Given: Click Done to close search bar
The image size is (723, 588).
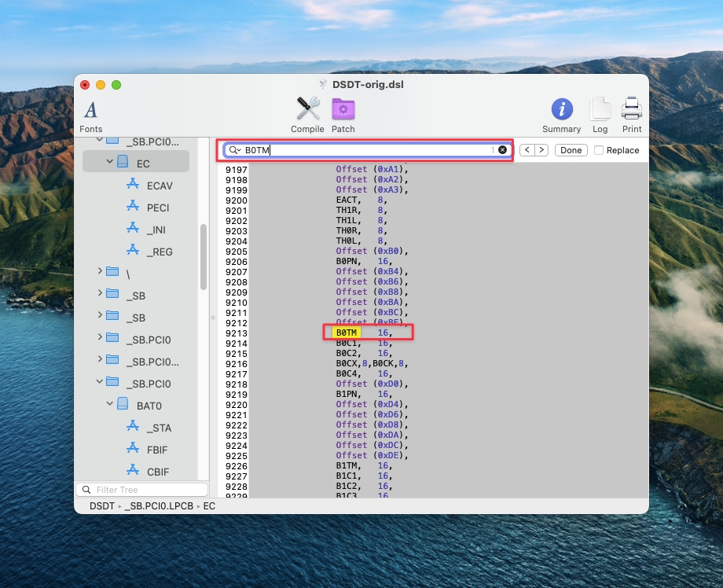Looking at the screenshot, I should click(571, 150).
